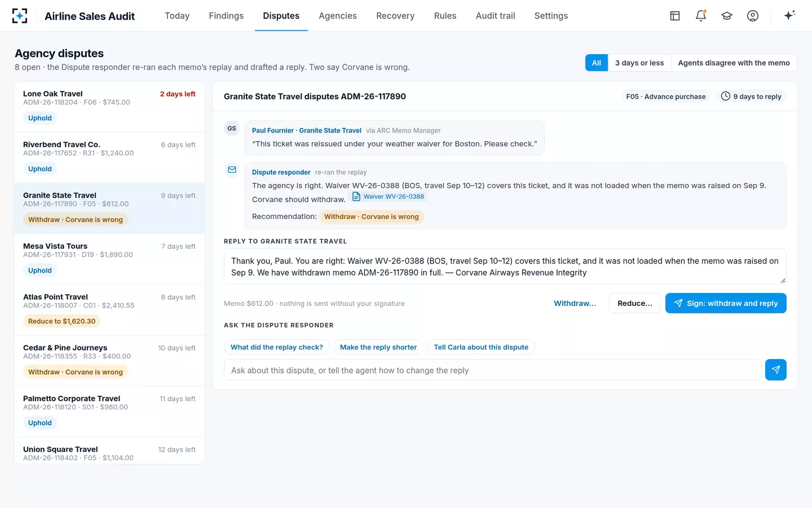Click the F05 · Advance purchase tag

point(665,97)
